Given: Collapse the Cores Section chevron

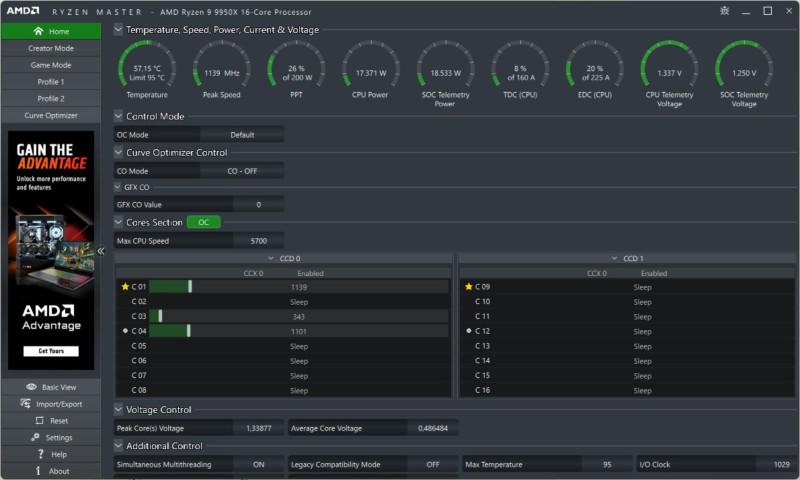Looking at the screenshot, I should [118, 222].
